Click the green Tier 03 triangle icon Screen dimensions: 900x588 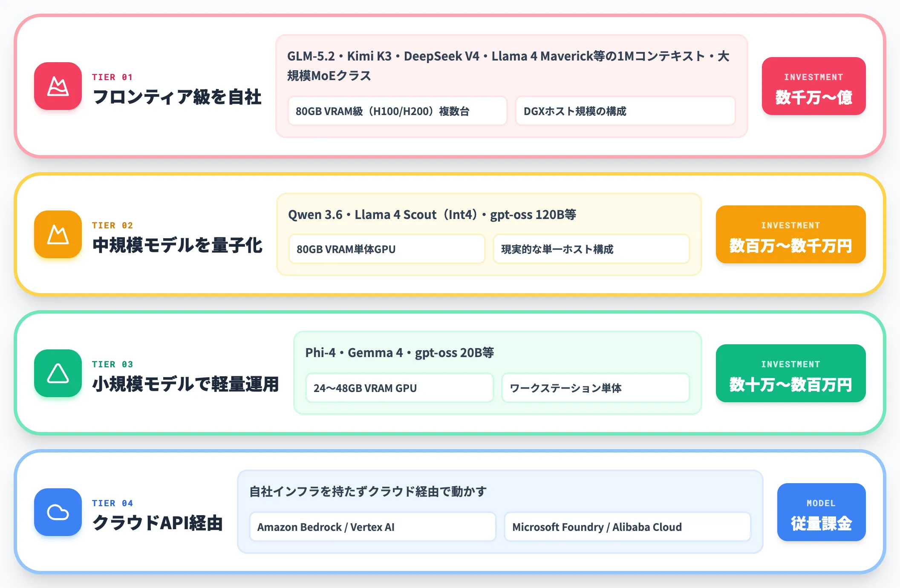(58, 373)
